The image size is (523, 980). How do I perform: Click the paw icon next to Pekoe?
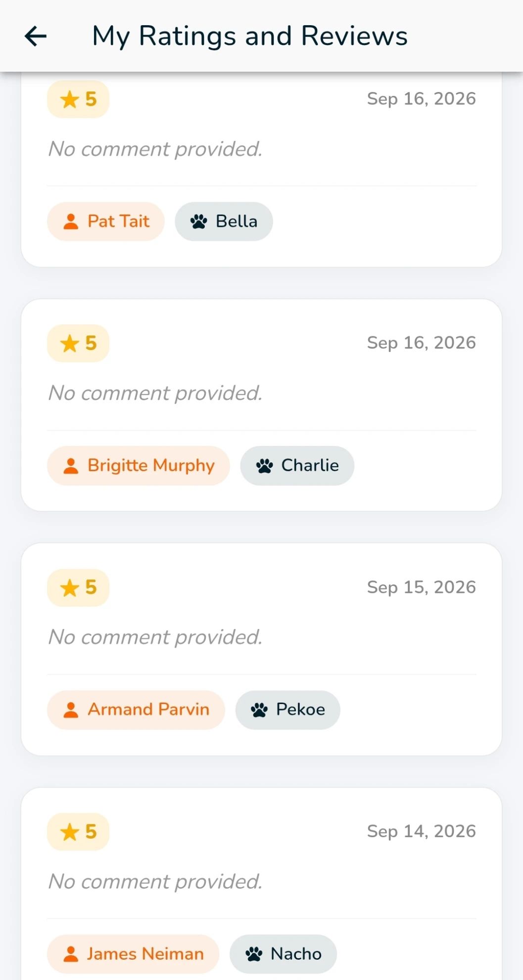[259, 710]
